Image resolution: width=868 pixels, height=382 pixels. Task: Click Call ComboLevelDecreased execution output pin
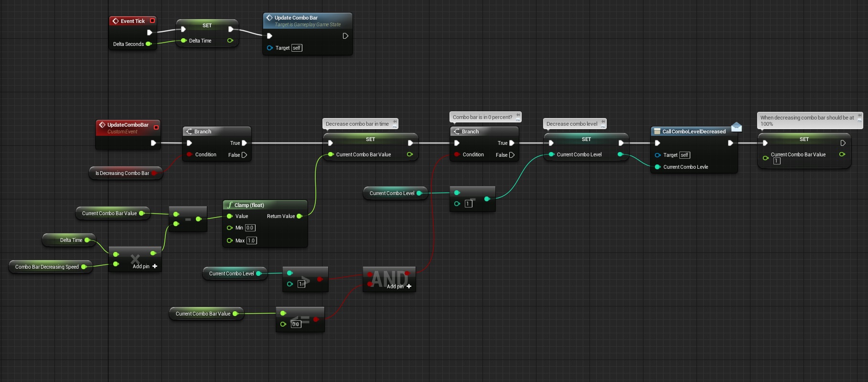(730, 143)
